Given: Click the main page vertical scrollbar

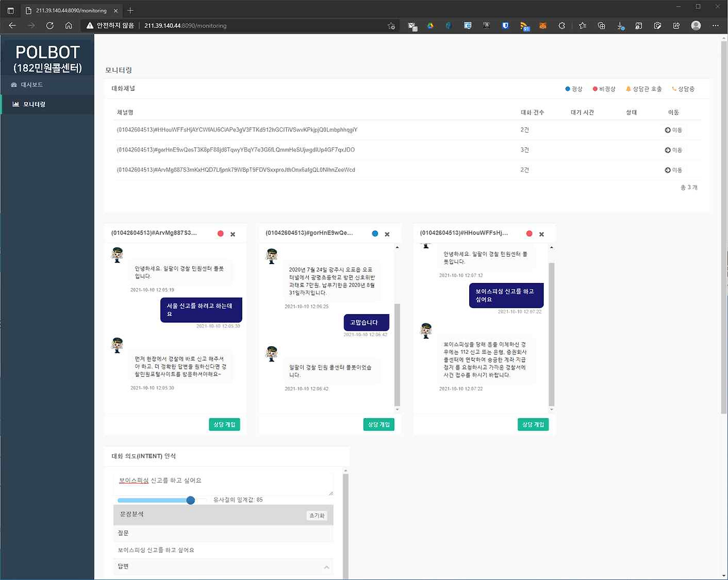Looking at the screenshot, I should (x=724, y=228).
